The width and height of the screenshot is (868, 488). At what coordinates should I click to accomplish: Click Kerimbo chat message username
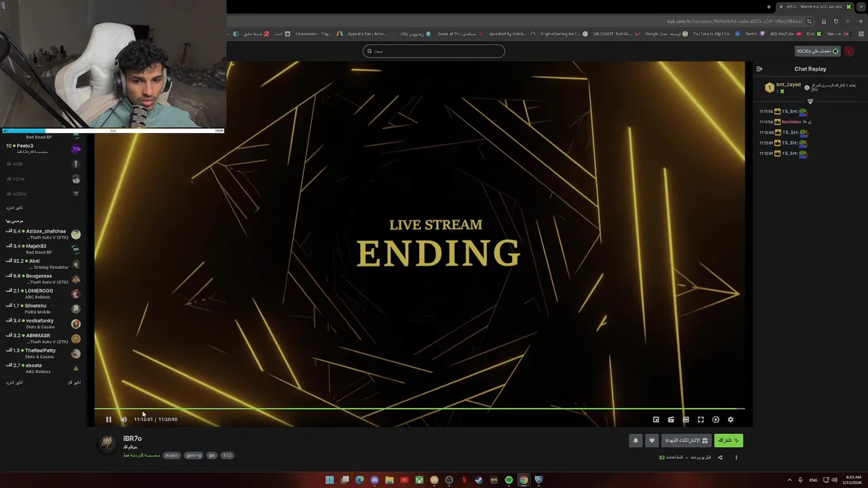791,122
